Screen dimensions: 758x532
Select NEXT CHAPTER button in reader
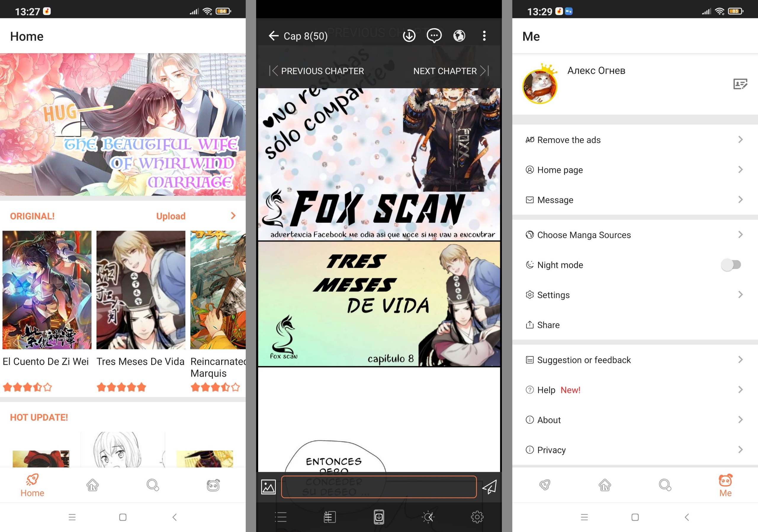point(451,70)
